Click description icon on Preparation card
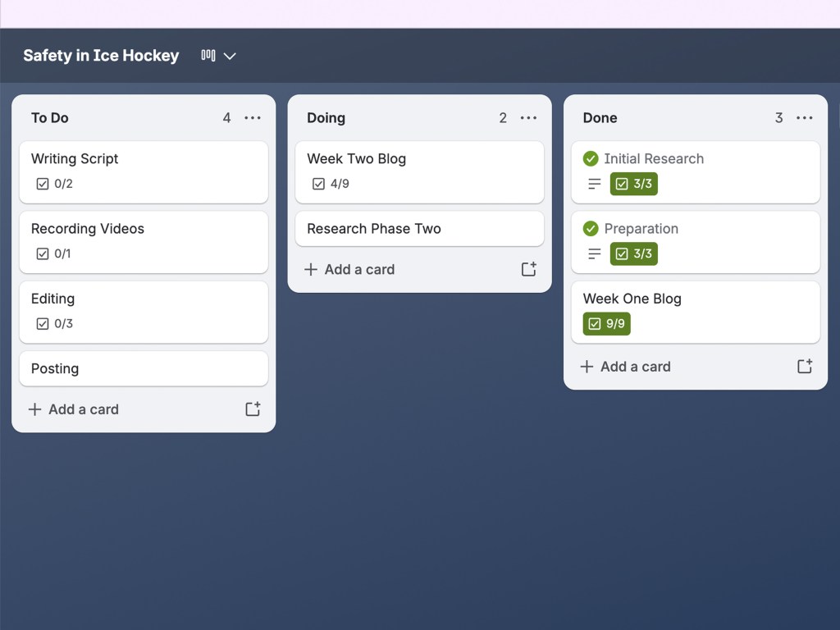Viewport: 840px width, 630px height. pyautogui.click(x=594, y=253)
